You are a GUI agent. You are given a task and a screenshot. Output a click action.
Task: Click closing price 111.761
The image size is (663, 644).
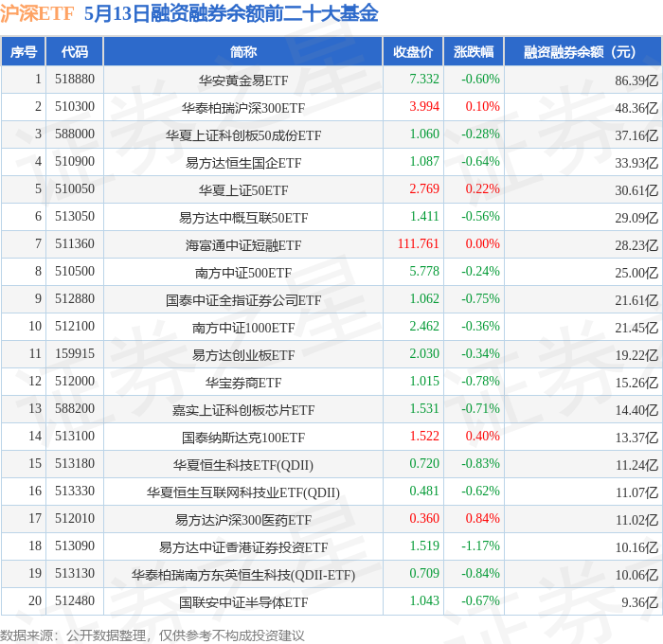pos(419,244)
